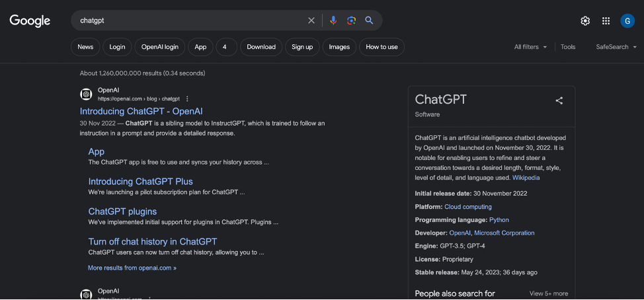Click the Software subtitle in panel
The image size is (644, 300).
[427, 114]
